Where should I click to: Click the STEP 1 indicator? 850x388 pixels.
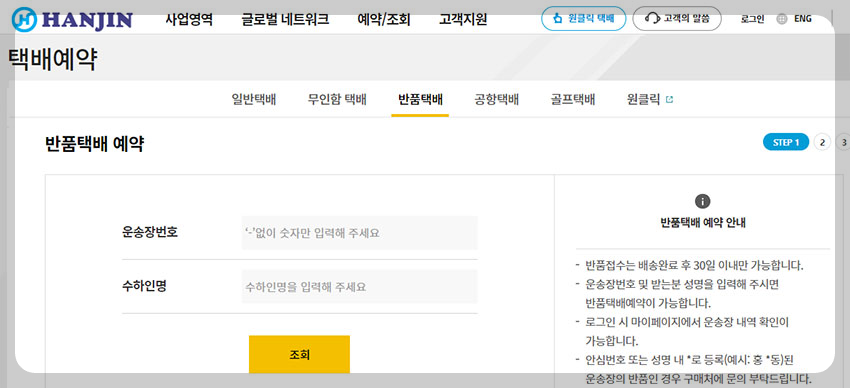[786, 142]
